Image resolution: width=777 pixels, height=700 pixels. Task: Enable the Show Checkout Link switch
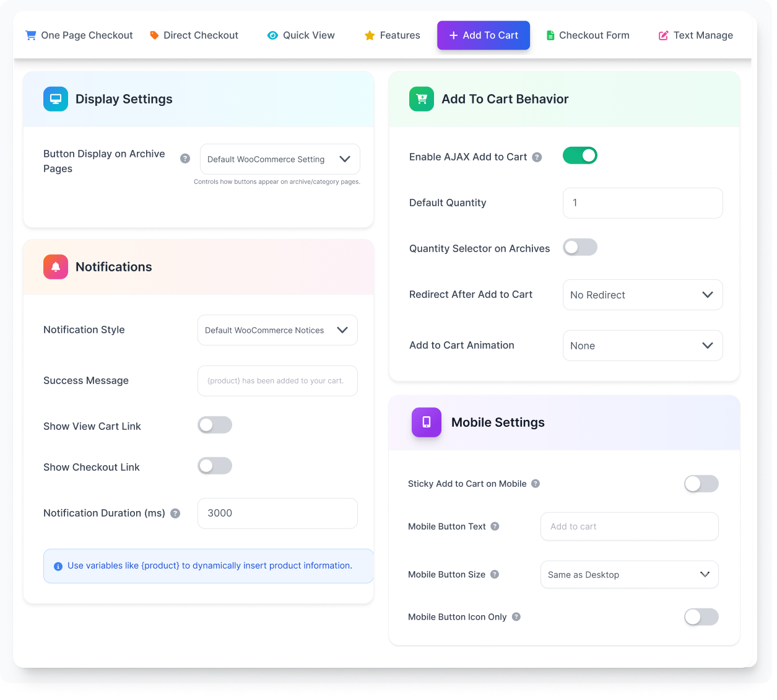coord(215,466)
